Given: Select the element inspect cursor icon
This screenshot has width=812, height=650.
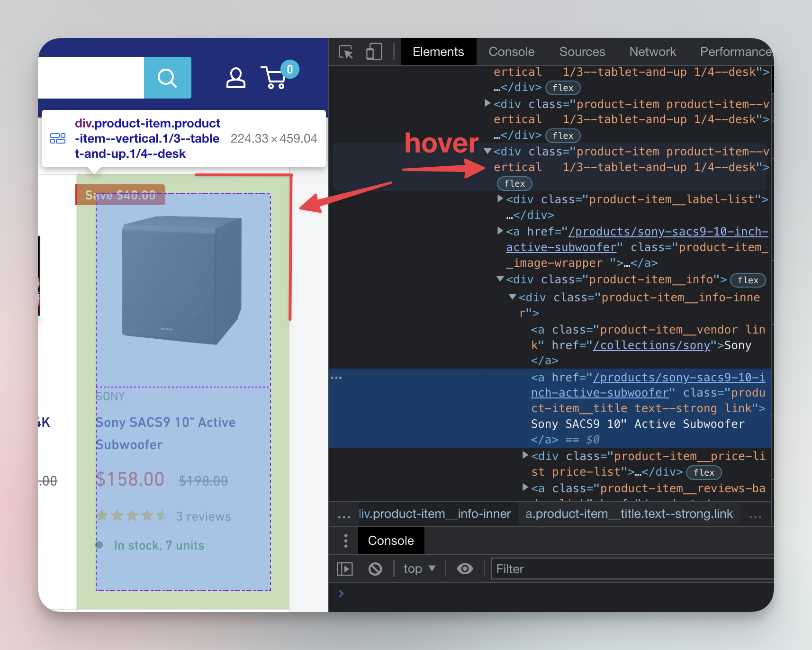Looking at the screenshot, I should tap(345, 52).
